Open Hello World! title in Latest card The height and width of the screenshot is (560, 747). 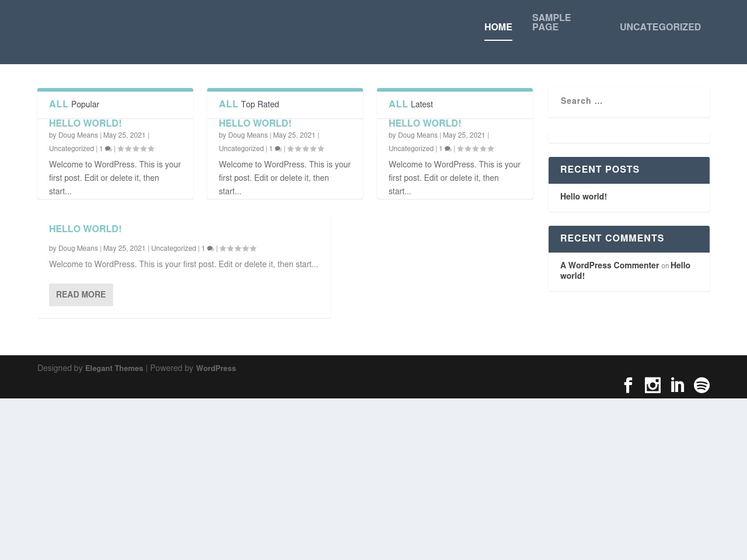pyautogui.click(x=425, y=123)
